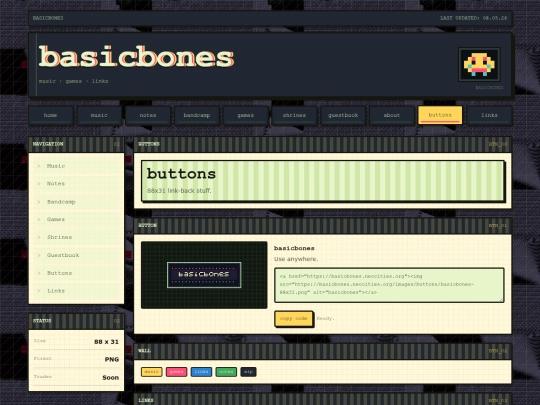Click the basicbones 88x31 button preview
540x405 pixels.
[x=204, y=275]
